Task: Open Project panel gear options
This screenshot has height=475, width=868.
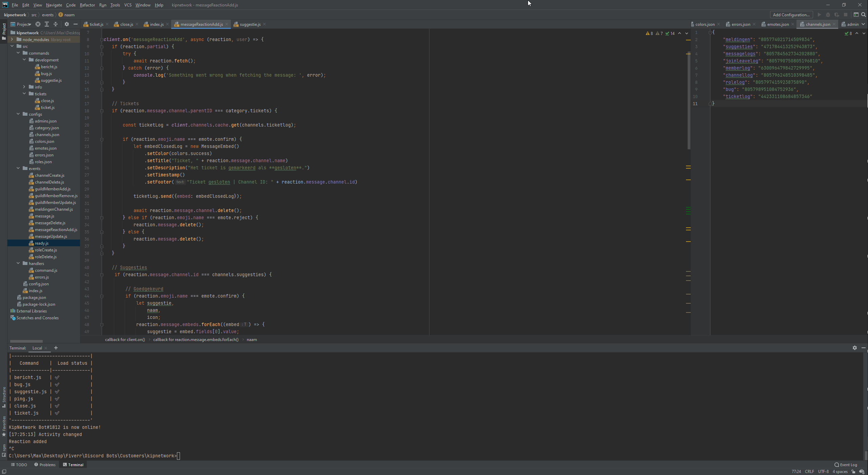Action: 66,24
